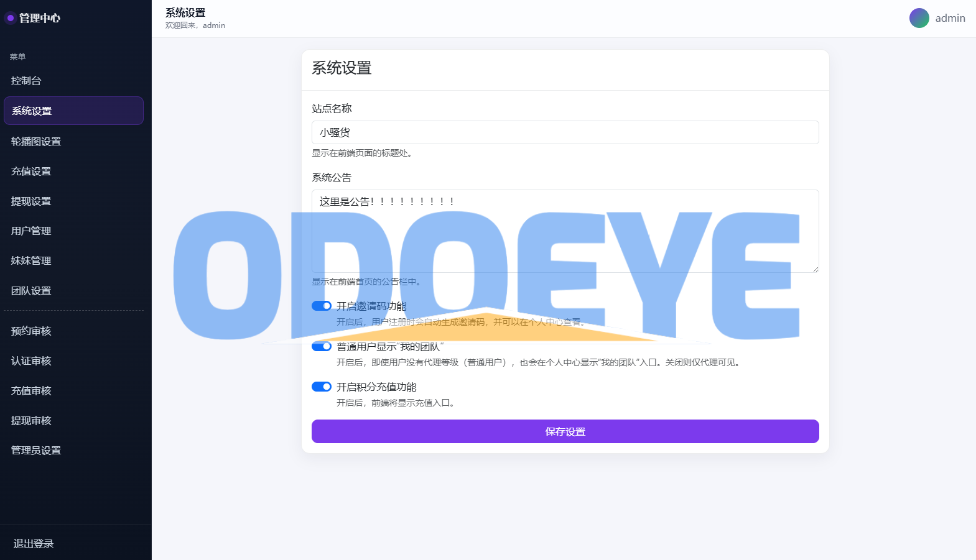Focus the 系统公告 textarea

tap(565, 231)
